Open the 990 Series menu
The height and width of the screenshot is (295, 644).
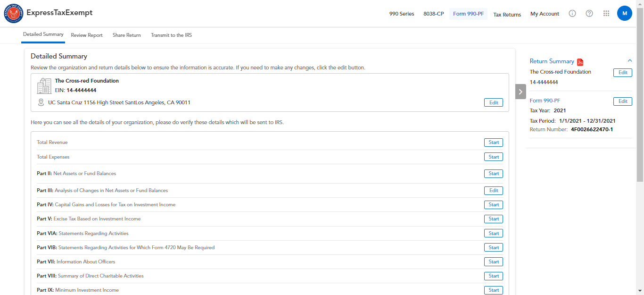coord(402,14)
